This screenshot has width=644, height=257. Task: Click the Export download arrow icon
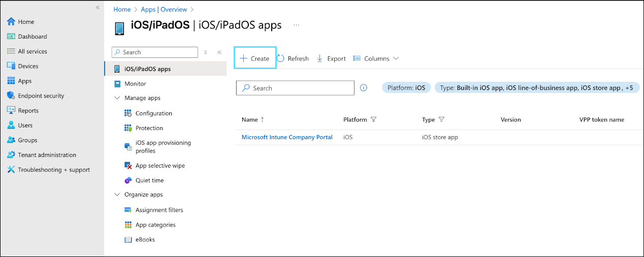click(x=320, y=58)
